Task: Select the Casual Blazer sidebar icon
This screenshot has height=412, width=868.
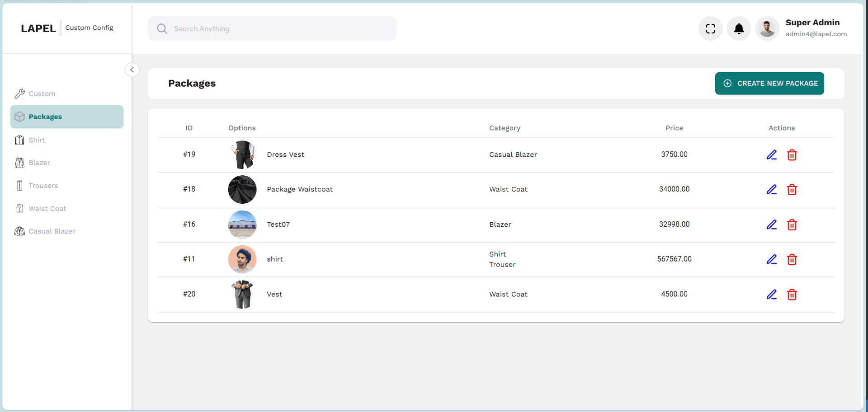Action: tap(19, 231)
